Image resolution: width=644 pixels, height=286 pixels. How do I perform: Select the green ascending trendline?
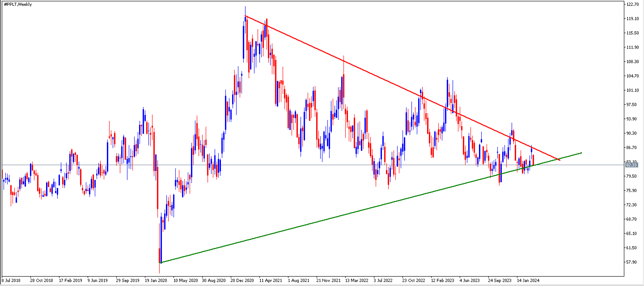(x=370, y=208)
